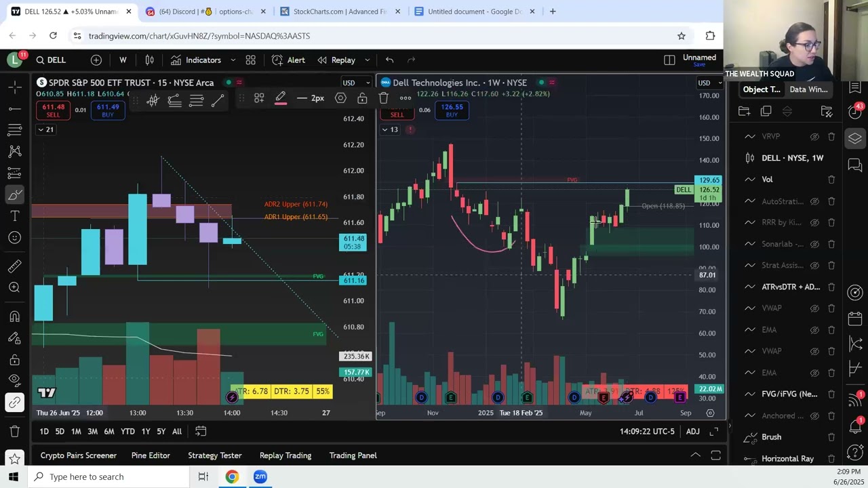
Task: Collapse the SPY indicator legend 21
Action: [45, 129]
